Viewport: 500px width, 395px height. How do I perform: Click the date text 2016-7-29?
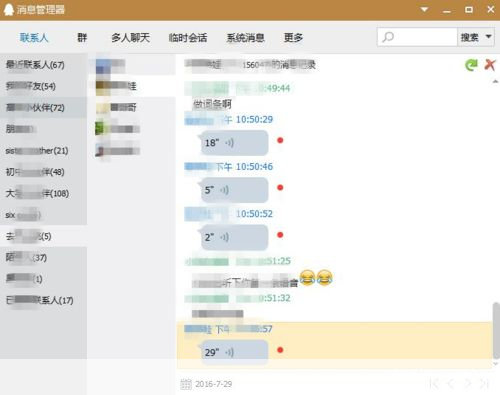[214, 384]
